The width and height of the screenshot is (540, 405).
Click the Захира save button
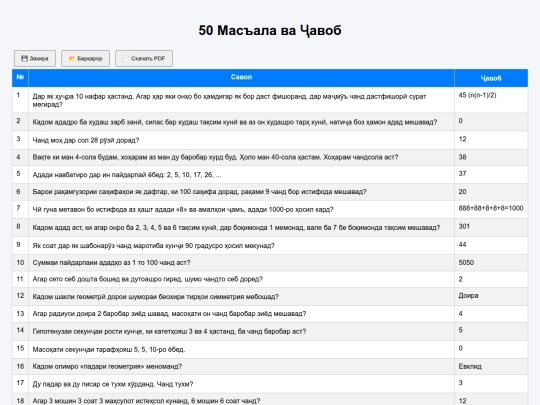(35, 59)
